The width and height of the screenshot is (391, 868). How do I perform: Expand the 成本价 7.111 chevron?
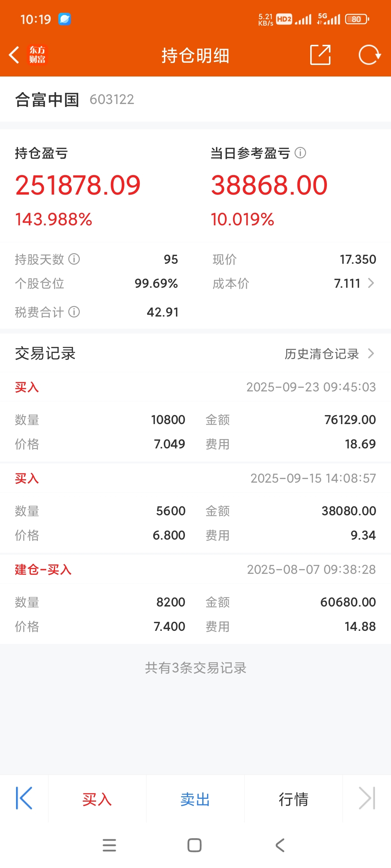[x=371, y=283]
